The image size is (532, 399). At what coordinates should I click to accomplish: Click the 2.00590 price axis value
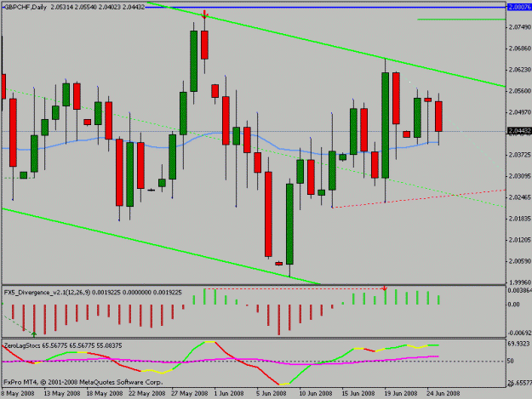click(x=520, y=261)
